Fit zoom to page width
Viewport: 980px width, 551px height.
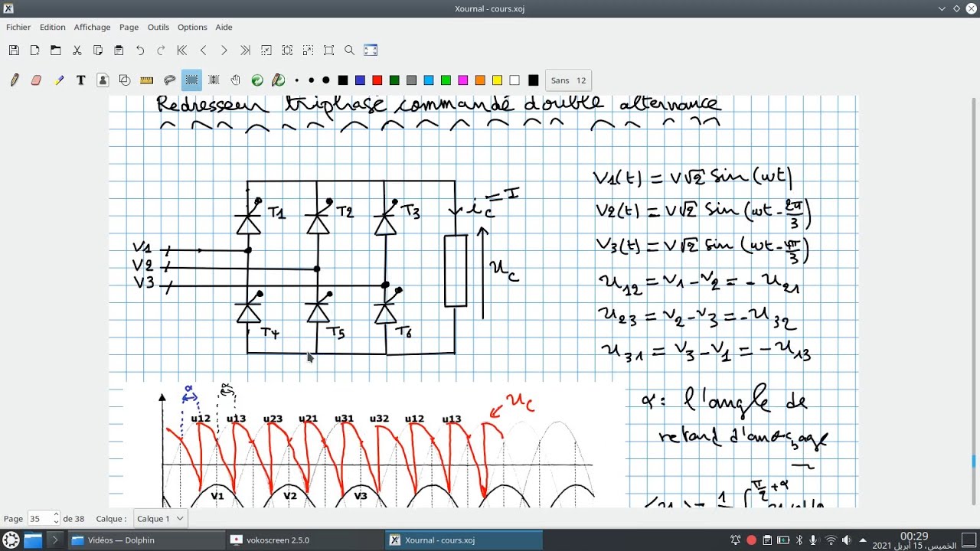287,51
